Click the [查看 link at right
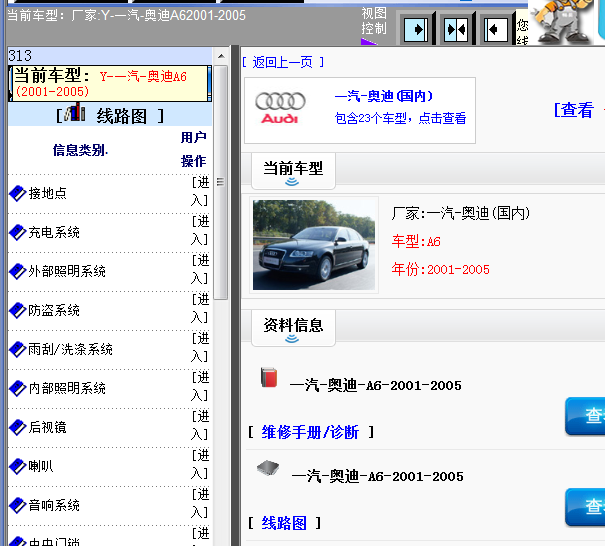 (x=574, y=110)
